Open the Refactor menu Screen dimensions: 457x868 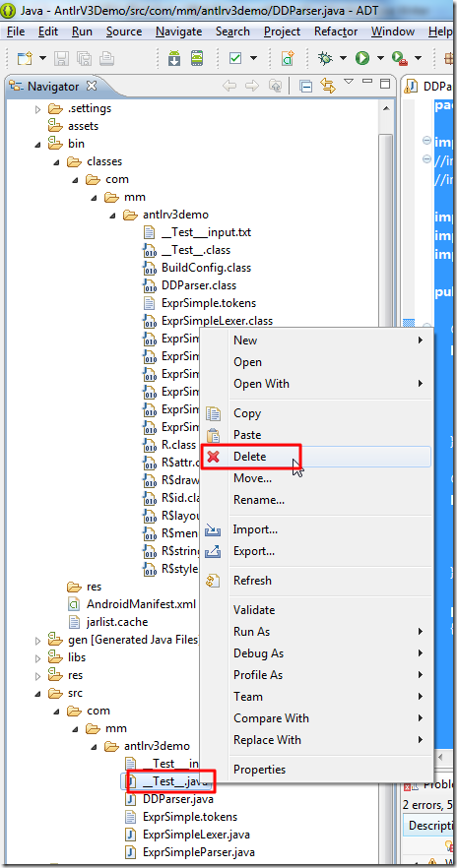tap(336, 31)
